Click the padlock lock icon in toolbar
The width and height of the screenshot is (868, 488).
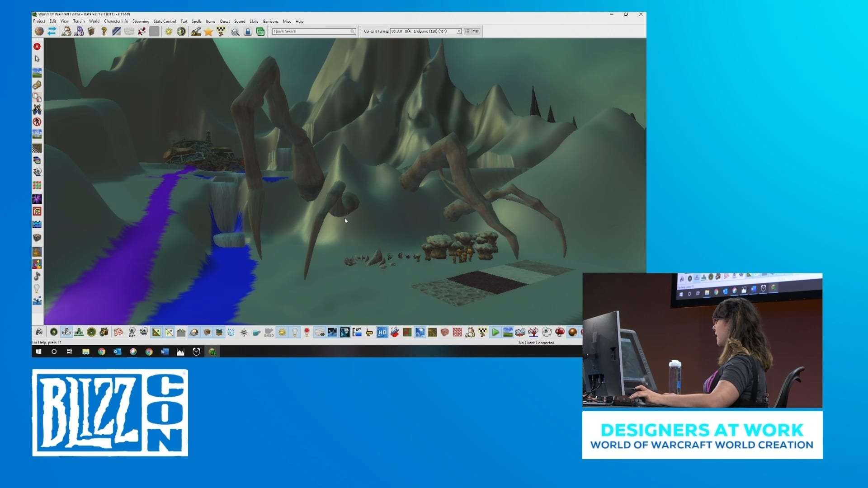coord(248,31)
